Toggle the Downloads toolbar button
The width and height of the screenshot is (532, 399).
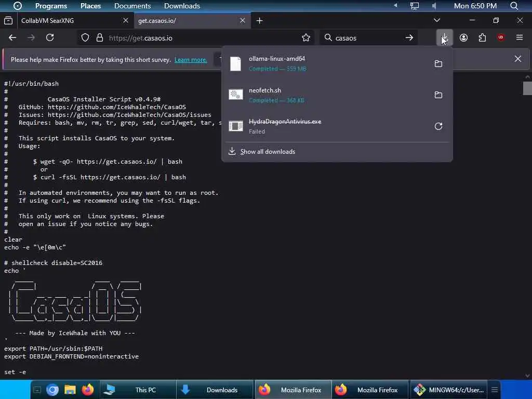(445, 37)
